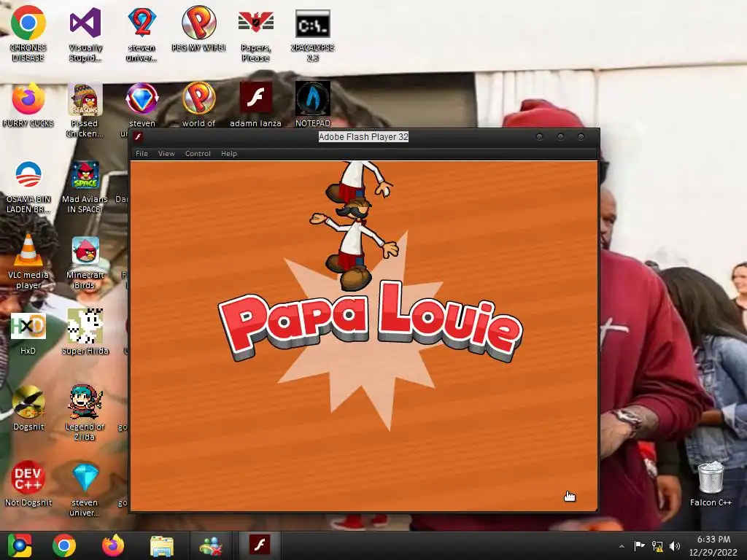
Task: Open Firefox from the taskbar
Action: coord(113,545)
